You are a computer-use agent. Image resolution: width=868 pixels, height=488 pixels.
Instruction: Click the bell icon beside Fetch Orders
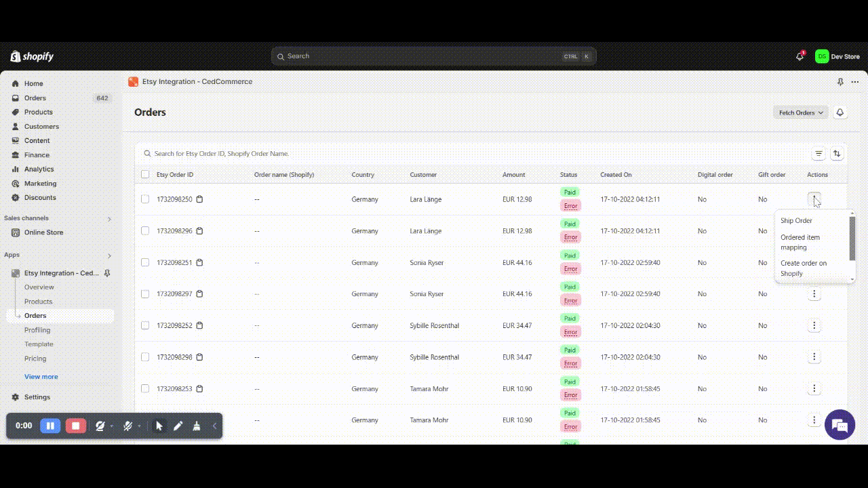pos(840,113)
